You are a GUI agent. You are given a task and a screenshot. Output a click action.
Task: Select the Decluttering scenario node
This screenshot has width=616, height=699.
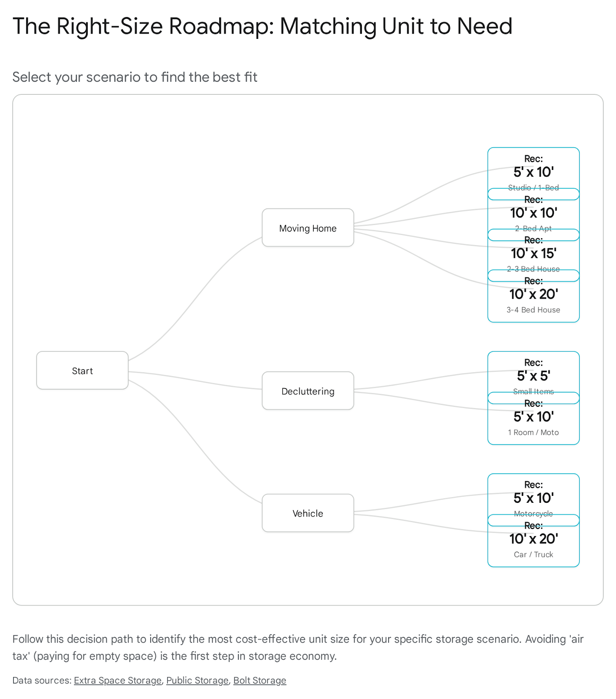(x=308, y=391)
